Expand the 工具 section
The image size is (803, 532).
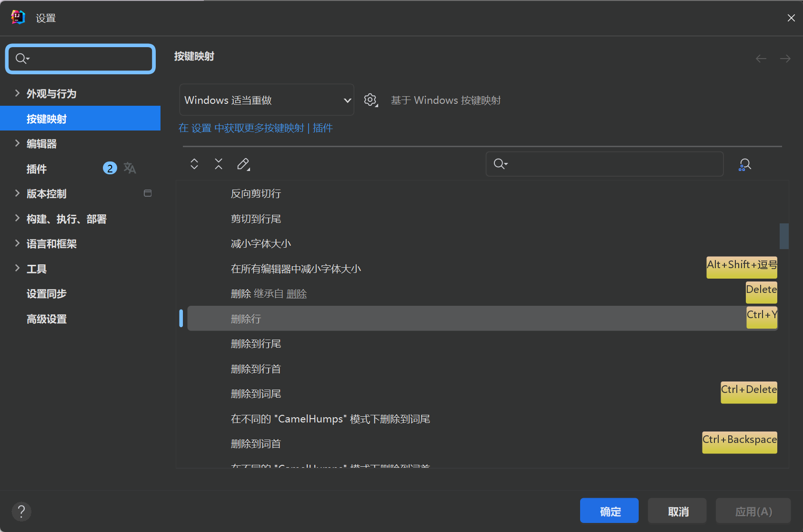[17, 269]
